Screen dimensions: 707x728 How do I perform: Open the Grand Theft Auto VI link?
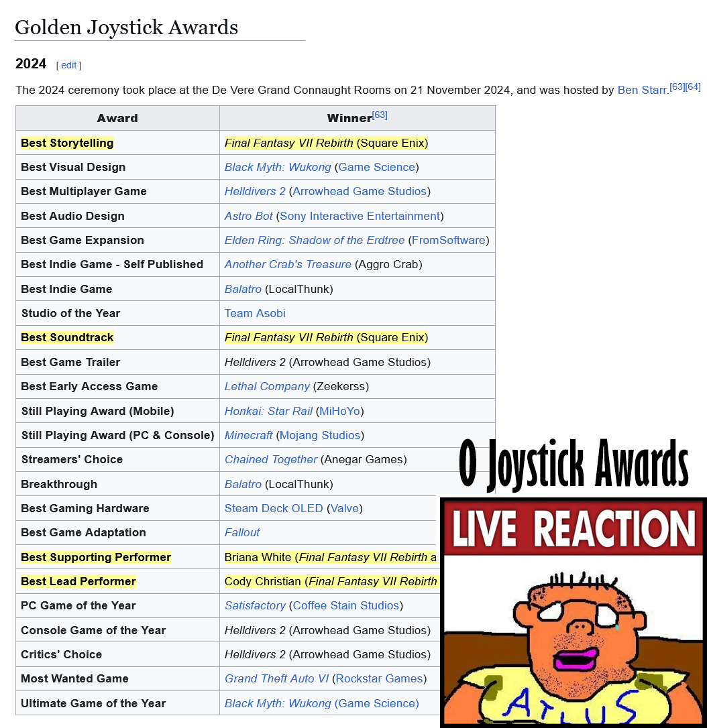pos(276,679)
